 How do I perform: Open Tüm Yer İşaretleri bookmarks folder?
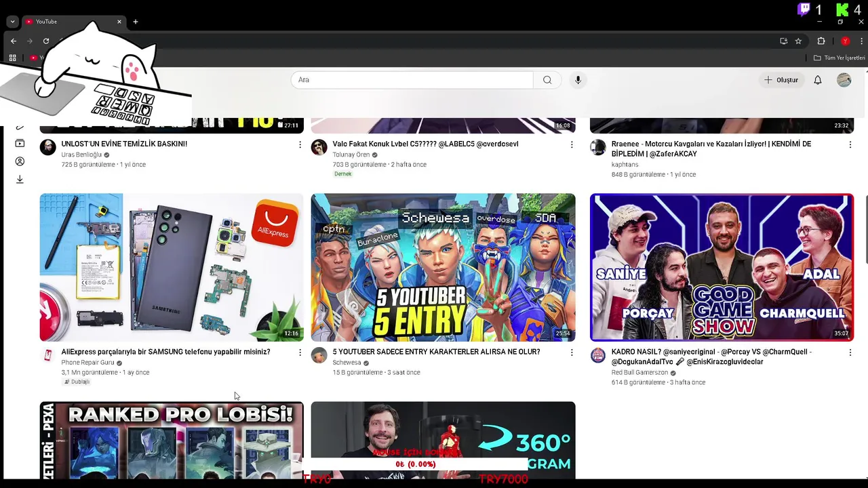[x=840, y=58]
